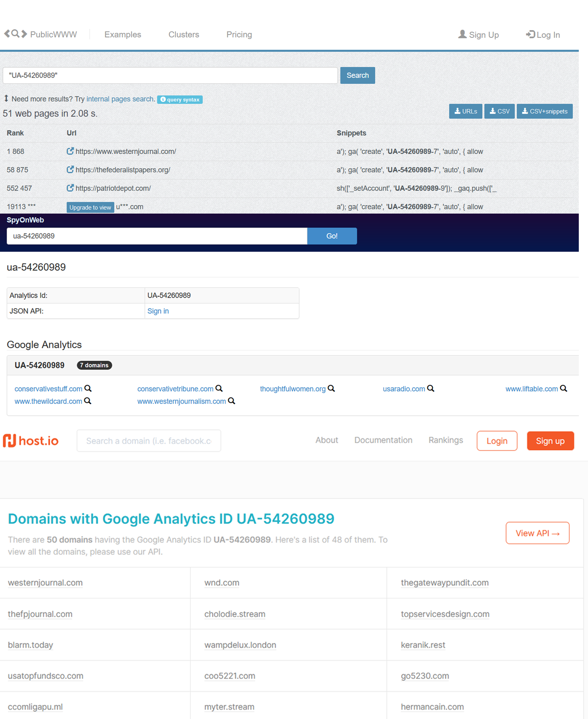Click the host.io logo
This screenshot has width=588, height=719.
(31, 441)
